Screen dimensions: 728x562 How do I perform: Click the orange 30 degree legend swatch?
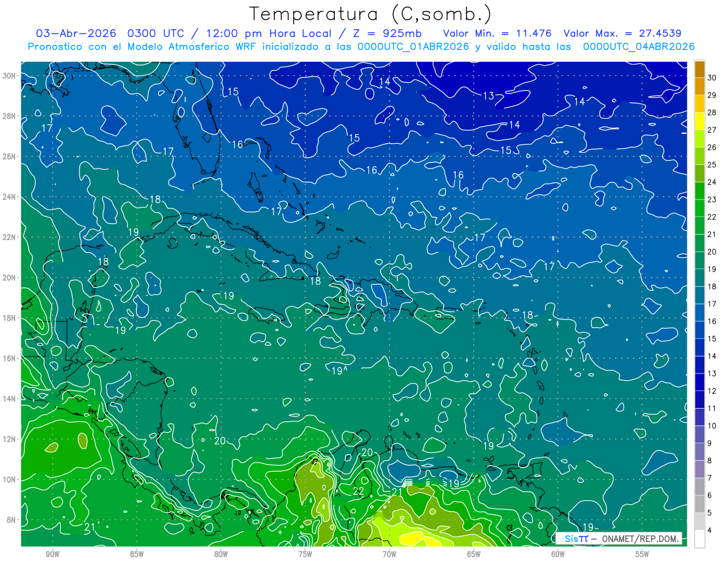pos(699,69)
